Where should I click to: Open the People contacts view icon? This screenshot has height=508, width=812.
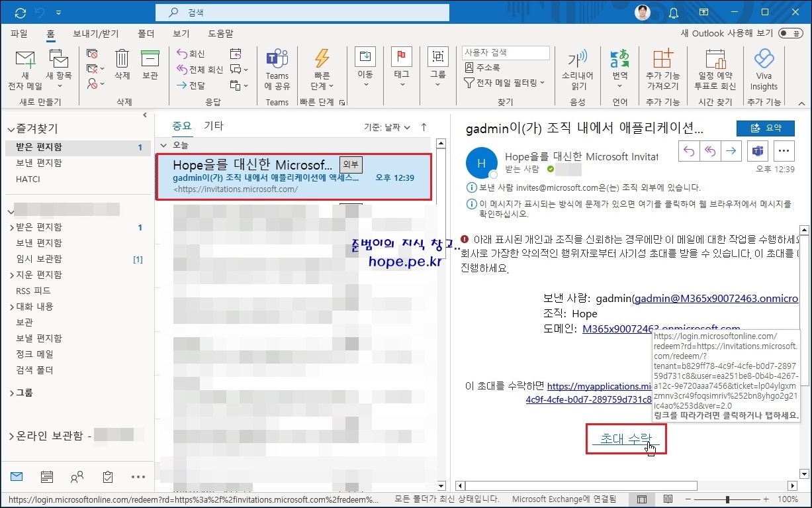77,477
